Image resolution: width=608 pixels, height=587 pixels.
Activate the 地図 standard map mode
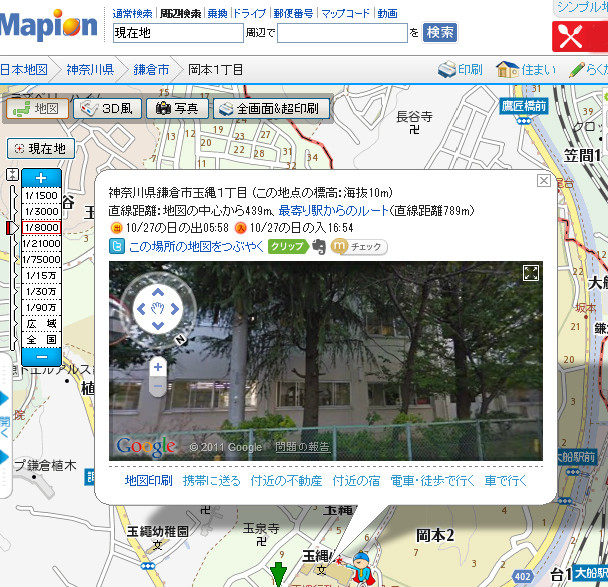pyautogui.click(x=37, y=108)
